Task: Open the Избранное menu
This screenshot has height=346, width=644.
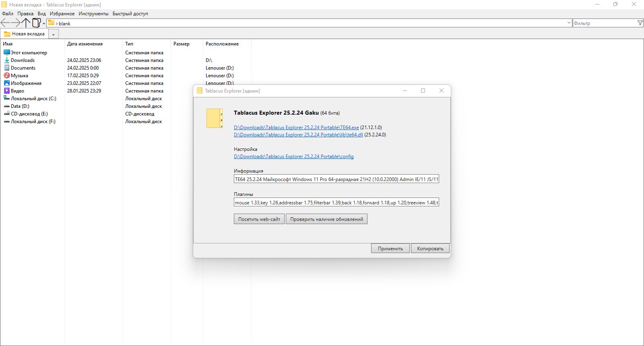Action: (62, 14)
